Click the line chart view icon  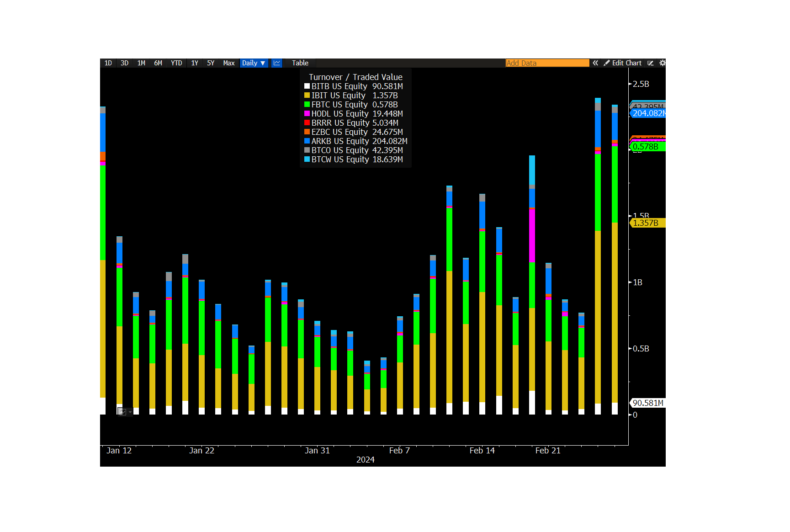tap(277, 63)
